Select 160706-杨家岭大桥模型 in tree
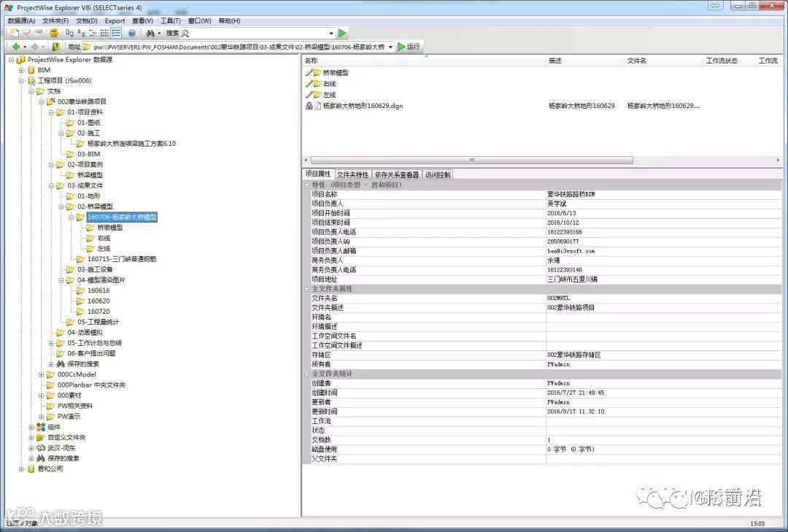 (x=122, y=217)
